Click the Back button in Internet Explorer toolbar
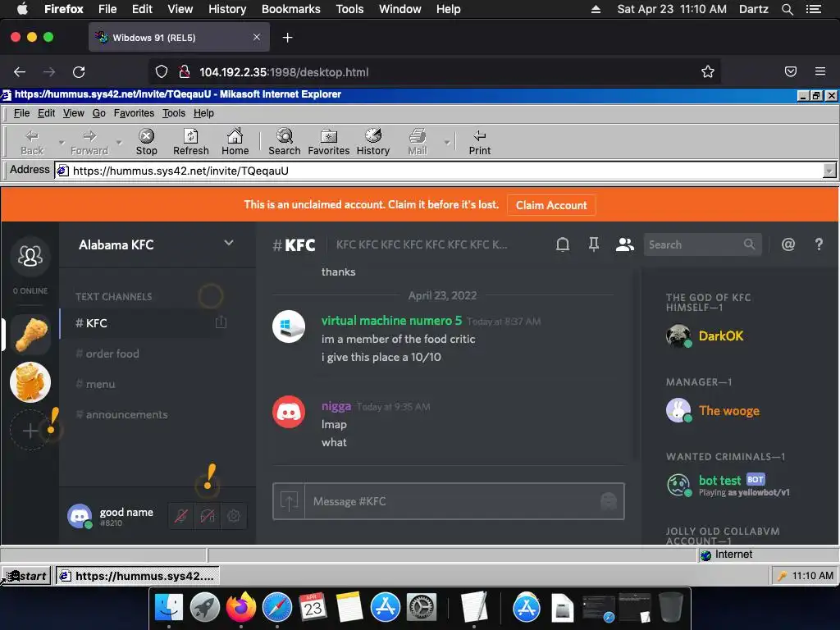The image size is (840, 630). coord(32,142)
